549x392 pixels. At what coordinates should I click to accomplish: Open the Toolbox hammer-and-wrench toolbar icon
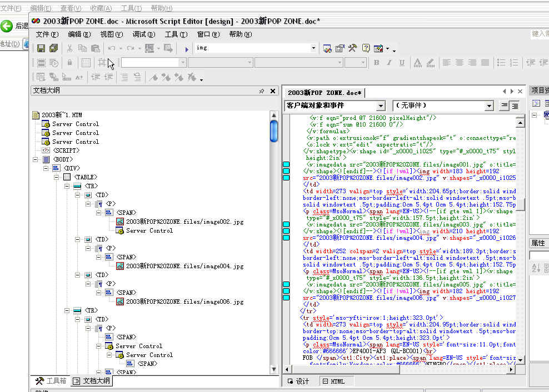pyautogui.click(x=352, y=48)
